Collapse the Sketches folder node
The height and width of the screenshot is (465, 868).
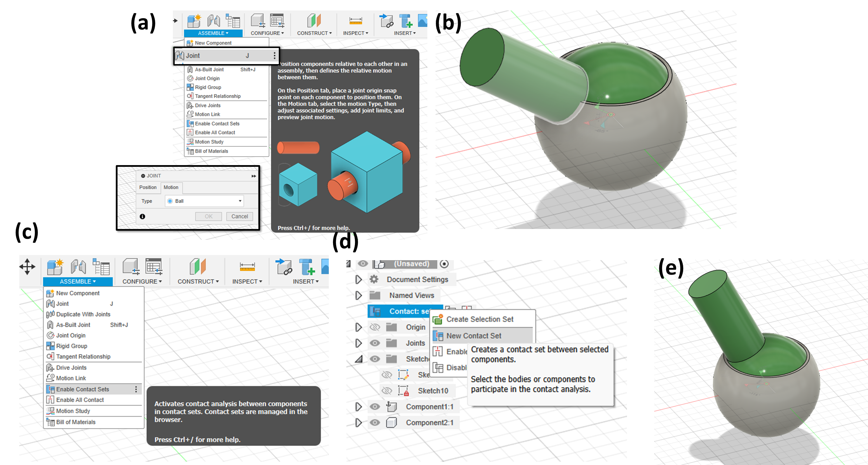click(x=359, y=359)
